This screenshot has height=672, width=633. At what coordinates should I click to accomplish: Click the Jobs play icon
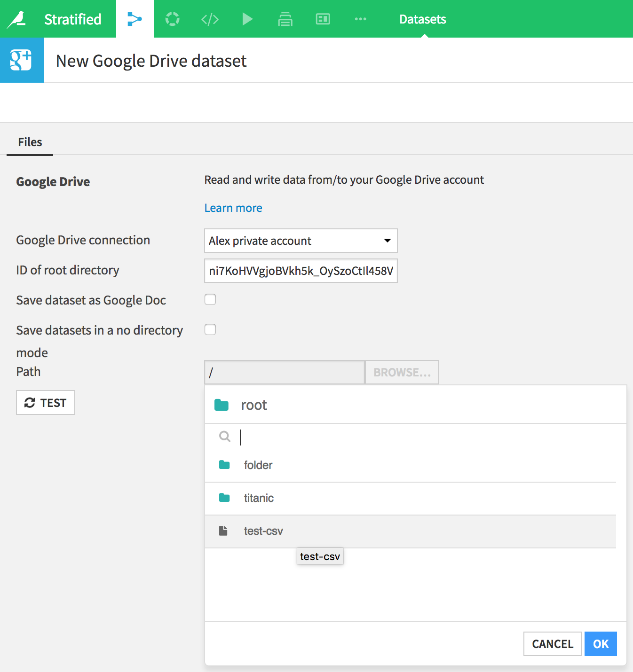247,19
